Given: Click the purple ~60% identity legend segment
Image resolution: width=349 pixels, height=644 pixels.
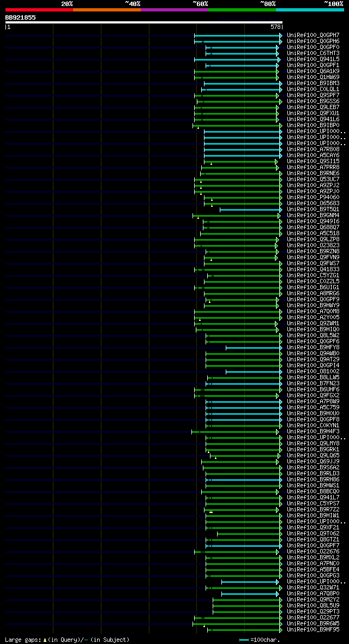Looking at the screenshot, I should 174,9.
